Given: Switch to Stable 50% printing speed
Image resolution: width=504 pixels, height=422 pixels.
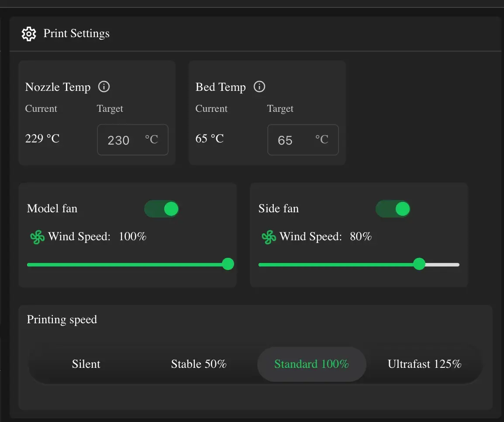Looking at the screenshot, I should (x=199, y=364).
